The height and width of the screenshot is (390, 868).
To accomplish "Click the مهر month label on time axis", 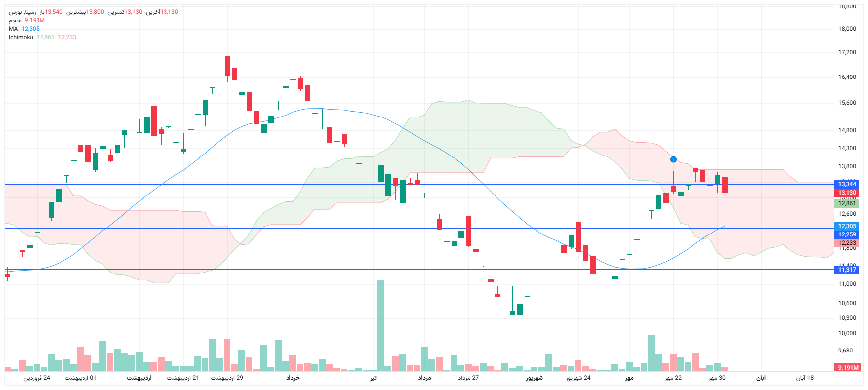I will coord(629,378).
